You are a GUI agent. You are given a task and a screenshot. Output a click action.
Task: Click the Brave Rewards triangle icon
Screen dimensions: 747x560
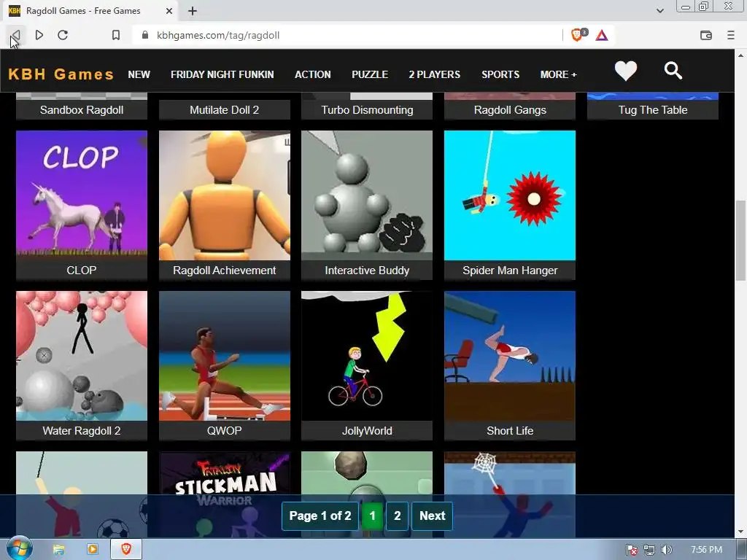click(602, 35)
